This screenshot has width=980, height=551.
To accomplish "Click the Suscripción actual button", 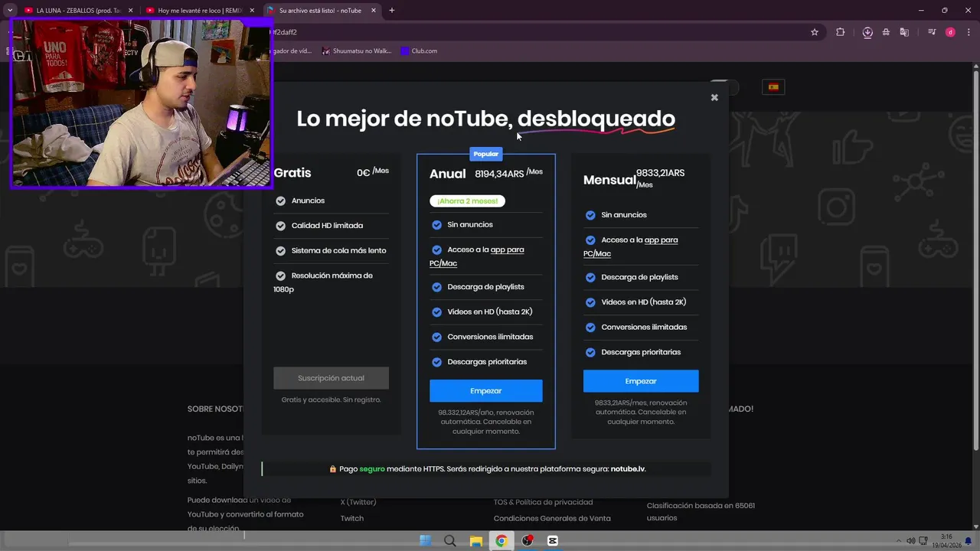I will [331, 378].
